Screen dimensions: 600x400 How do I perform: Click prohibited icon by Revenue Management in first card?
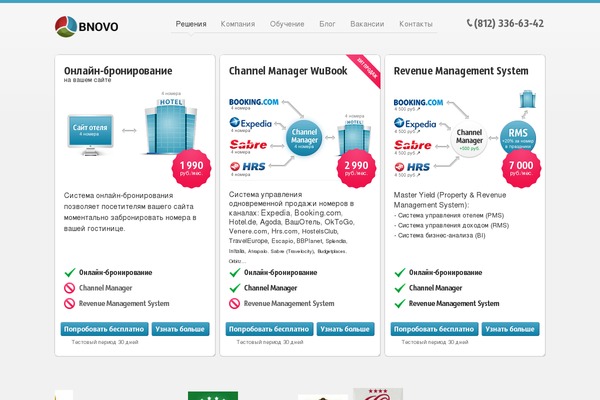69,304
